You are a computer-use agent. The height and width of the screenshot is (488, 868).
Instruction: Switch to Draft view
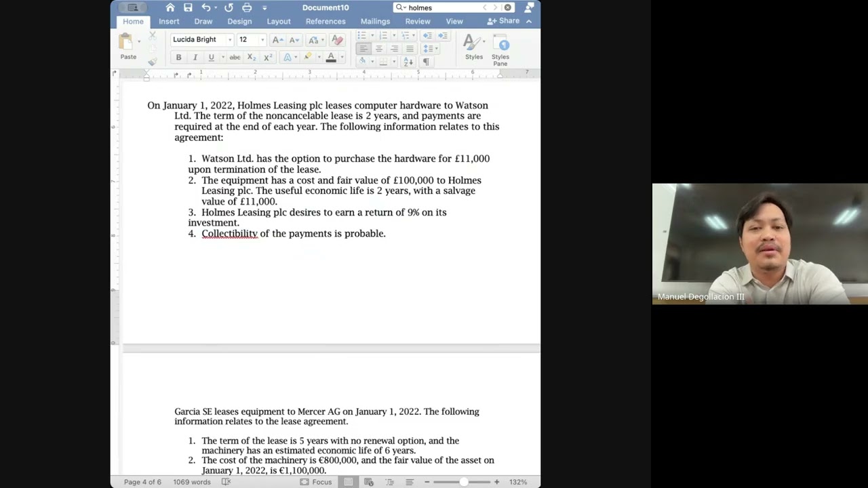[x=410, y=482]
